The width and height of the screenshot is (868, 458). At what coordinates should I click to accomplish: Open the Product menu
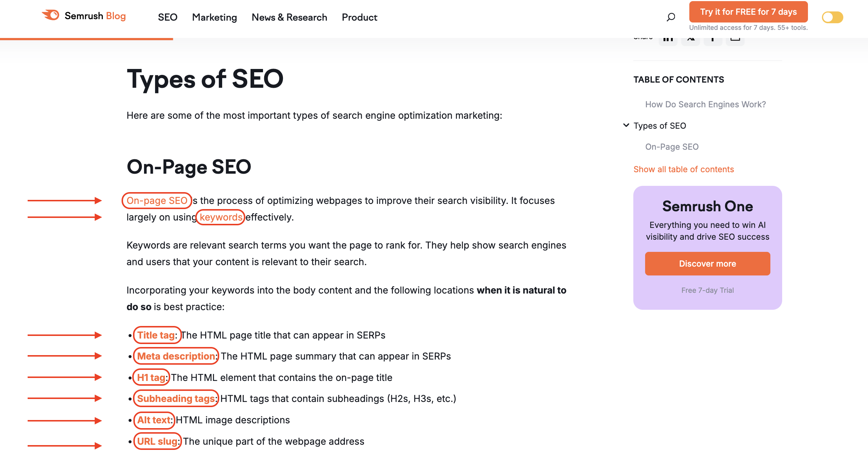(x=359, y=17)
